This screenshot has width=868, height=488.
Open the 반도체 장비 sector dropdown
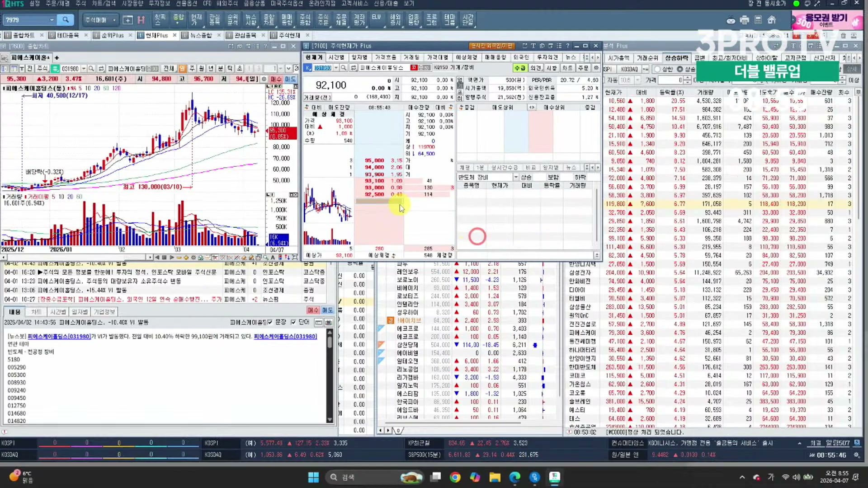tap(515, 177)
